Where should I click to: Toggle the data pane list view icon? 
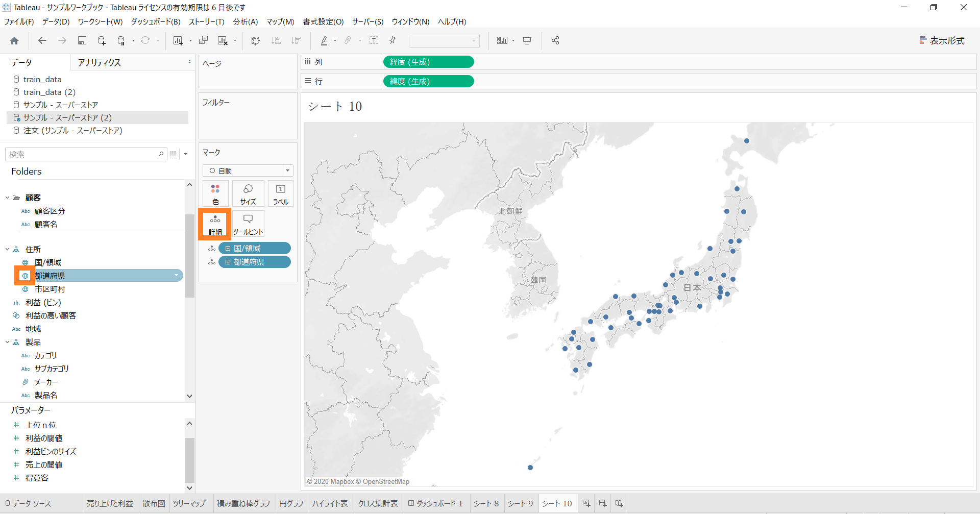(173, 154)
